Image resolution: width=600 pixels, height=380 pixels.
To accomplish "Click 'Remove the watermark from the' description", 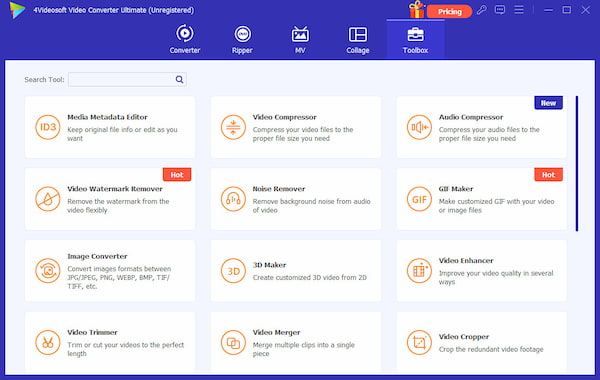I will (x=118, y=201).
